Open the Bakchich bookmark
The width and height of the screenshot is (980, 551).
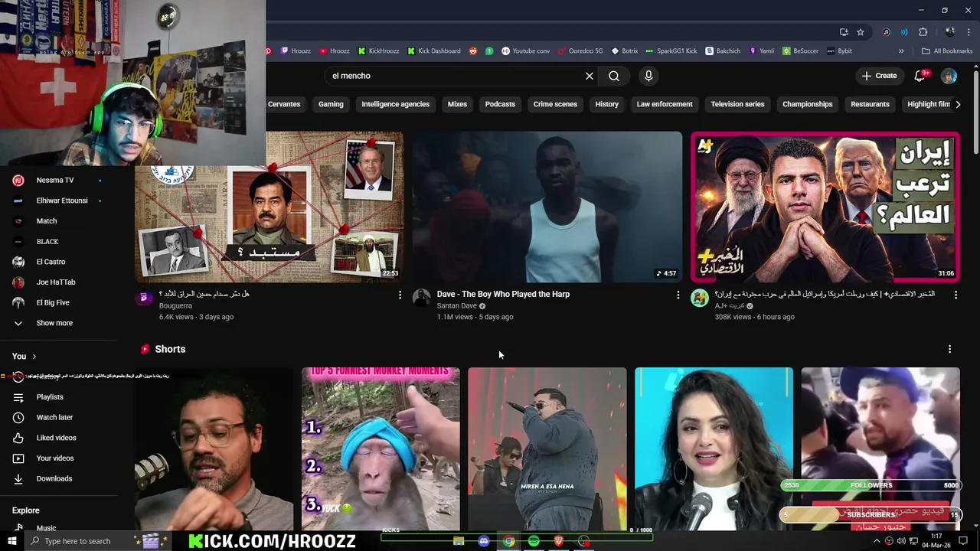pyautogui.click(x=723, y=51)
